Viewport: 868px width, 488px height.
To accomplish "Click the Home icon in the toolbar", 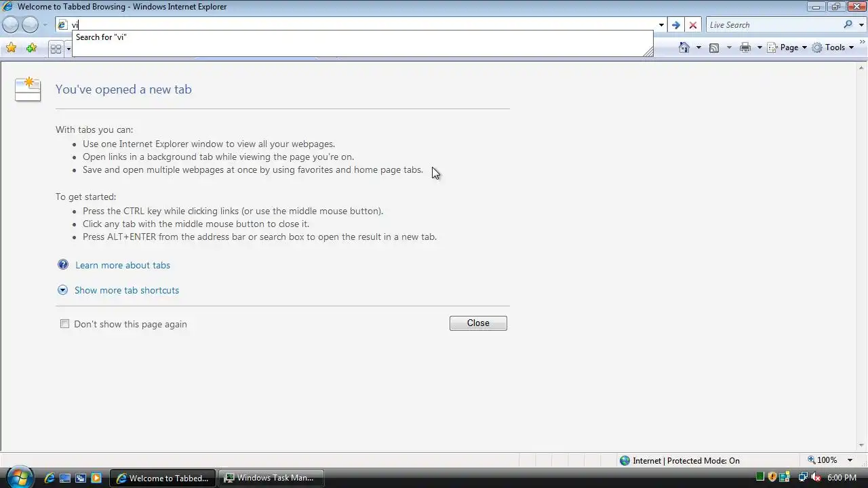I will click(x=684, y=47).
